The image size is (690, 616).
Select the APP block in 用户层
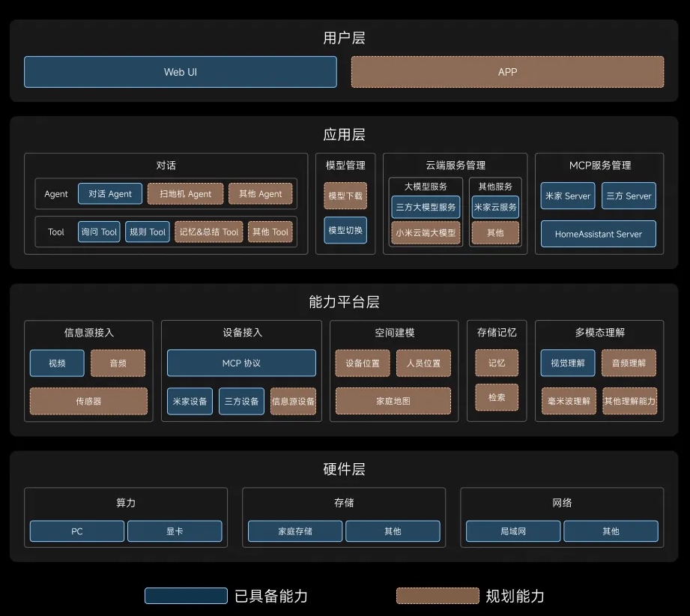(x=507, y=72)
